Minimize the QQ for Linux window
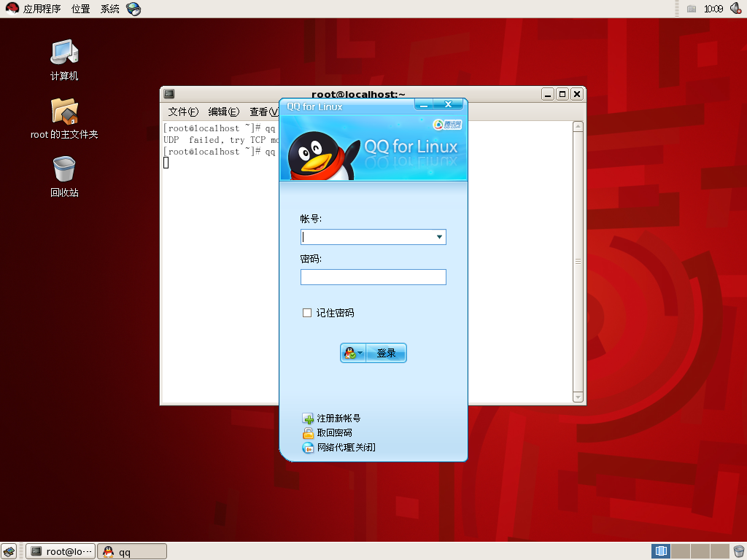747x560 pixels. 424,104
